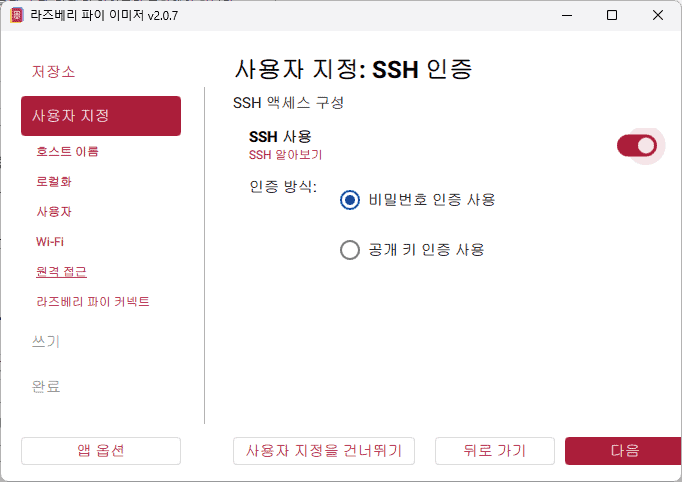This screenshot has width=682, height=482.
Task: Select 공개 키 인증 사용 radio option
Action: click(x=350, y=250)
